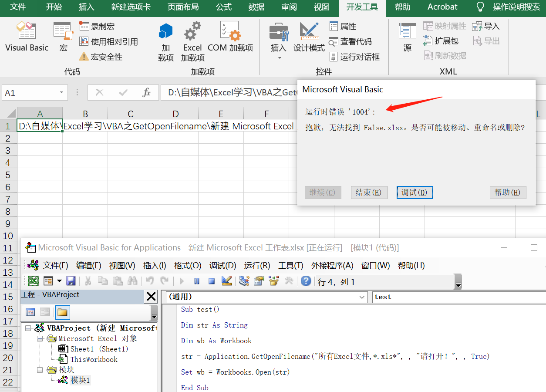Image resolution: width=546 pixels, height=392 pixels.
Task: Toggle 使用相对引用 option
Action: coord(108,41)
